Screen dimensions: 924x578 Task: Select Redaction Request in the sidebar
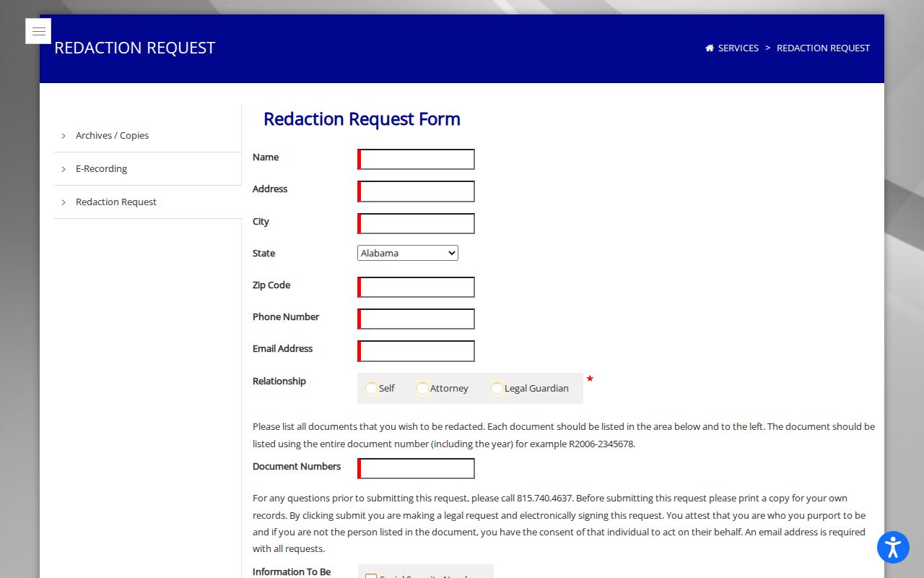(x=115, y=202)
